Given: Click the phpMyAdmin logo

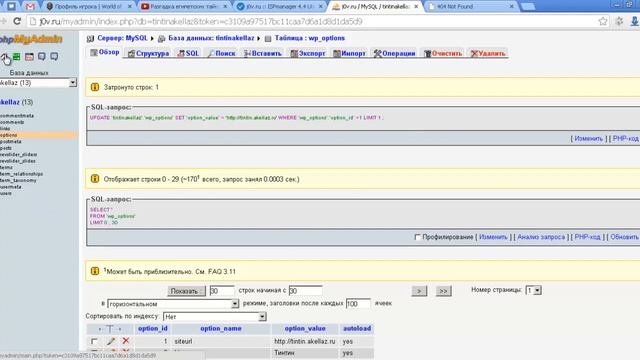Looking at the screenshot, I should point(31,39).
